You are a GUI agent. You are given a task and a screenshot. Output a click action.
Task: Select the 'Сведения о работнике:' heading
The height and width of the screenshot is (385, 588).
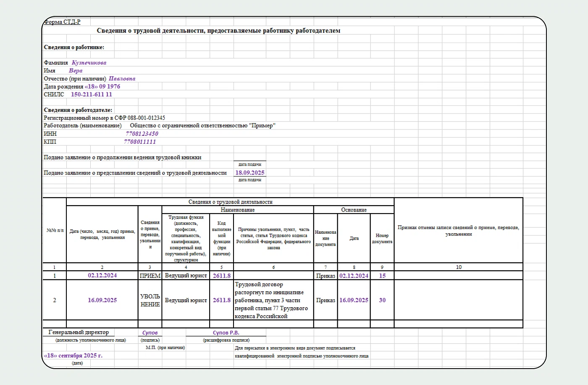pos(74,47)
